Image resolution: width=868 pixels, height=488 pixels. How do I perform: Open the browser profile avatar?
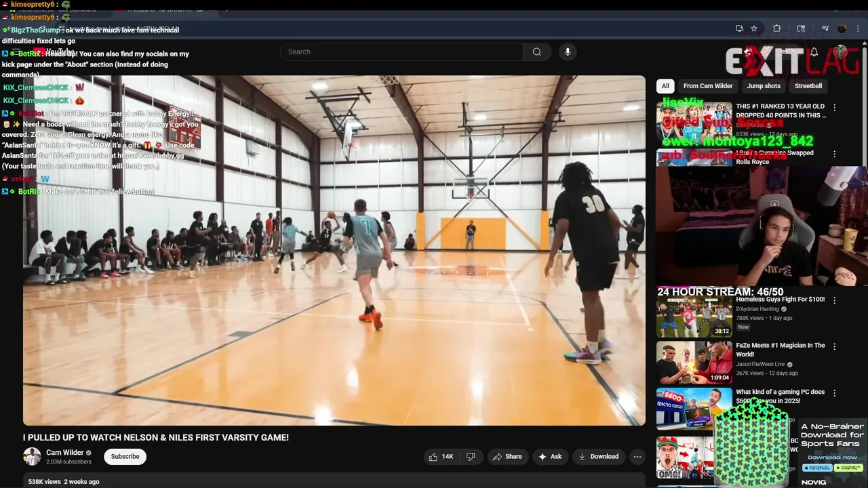pyautogui.click(x=842, y=28)
